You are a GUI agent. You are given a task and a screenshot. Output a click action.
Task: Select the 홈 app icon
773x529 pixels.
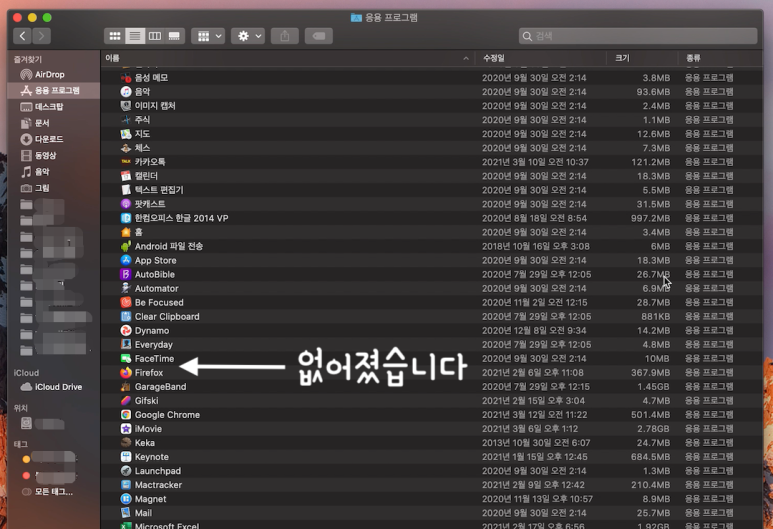[126, 232]
